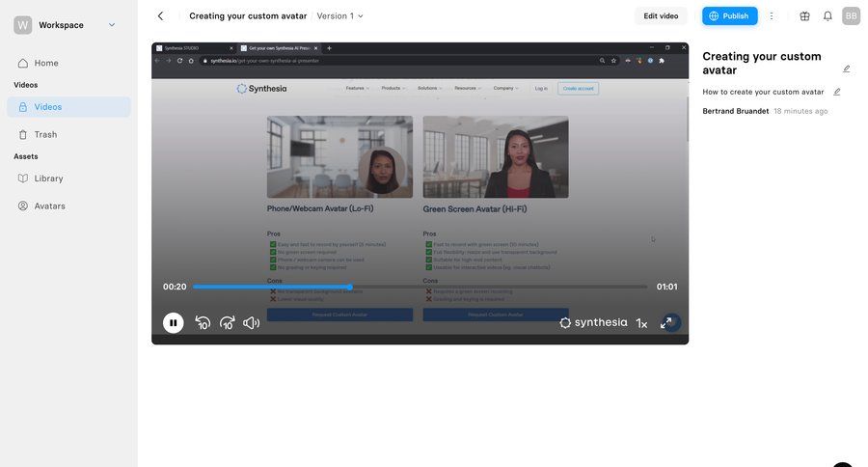This screenshot has height=467, width=868.
Task: Change the 1x playback speed
Action: [641, 323]
